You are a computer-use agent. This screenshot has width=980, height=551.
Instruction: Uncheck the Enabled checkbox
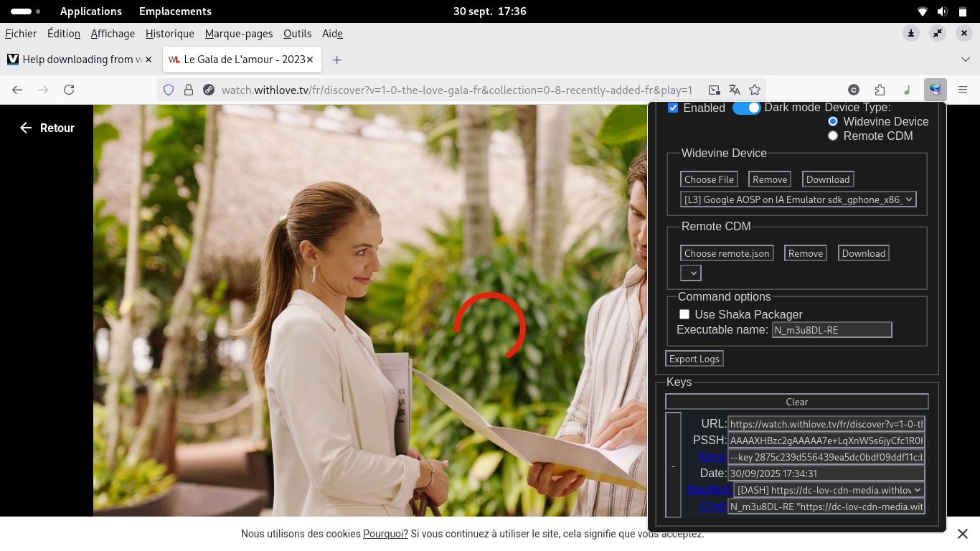[x=673, y=108]
